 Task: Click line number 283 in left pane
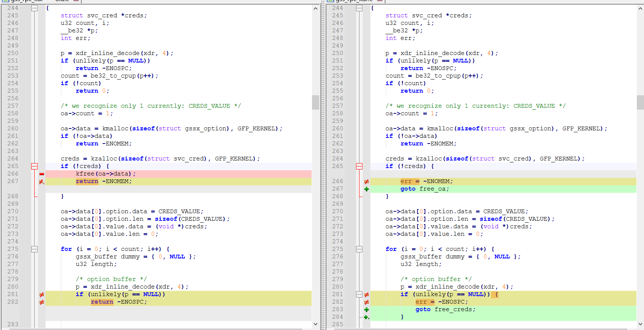[13, 324]
